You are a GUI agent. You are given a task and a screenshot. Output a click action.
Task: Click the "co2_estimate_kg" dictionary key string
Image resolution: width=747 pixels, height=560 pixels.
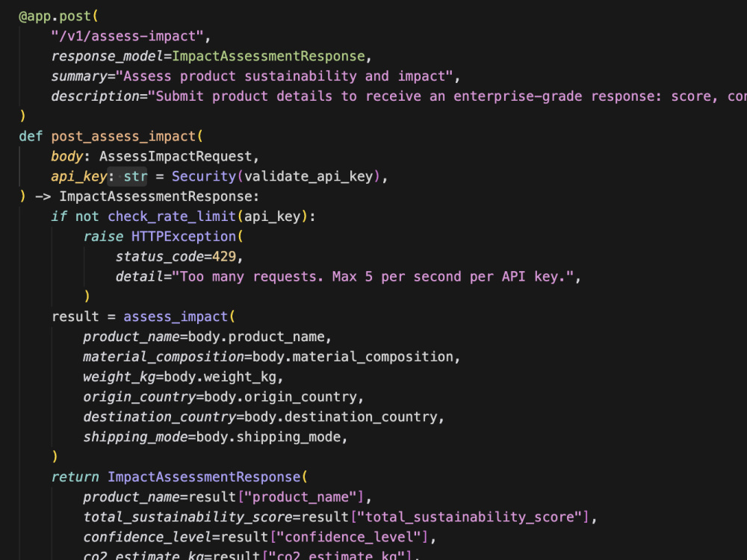coord(337,556)
